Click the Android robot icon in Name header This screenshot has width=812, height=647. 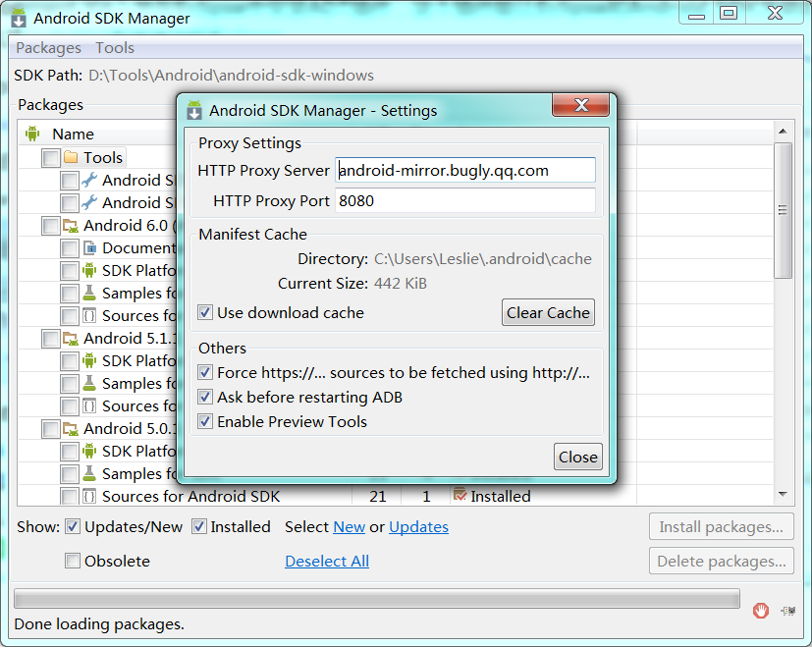point(32,134)
